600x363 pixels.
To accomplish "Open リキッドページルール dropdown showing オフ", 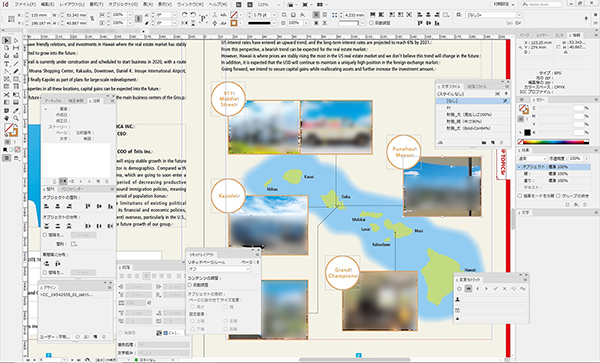I will pos(219,269).
